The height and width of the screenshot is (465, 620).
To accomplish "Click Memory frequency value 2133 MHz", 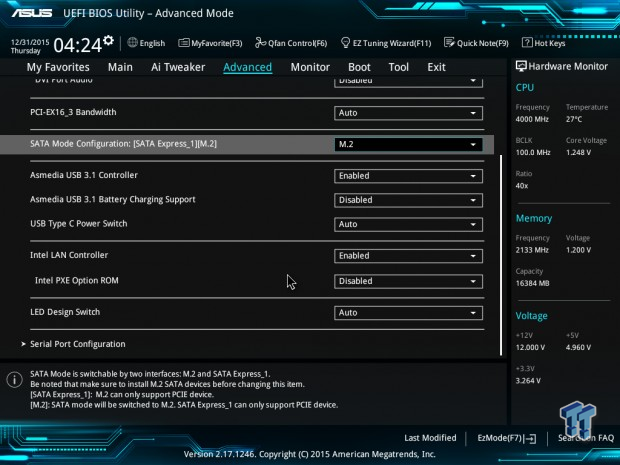I will tap(532, 250).
